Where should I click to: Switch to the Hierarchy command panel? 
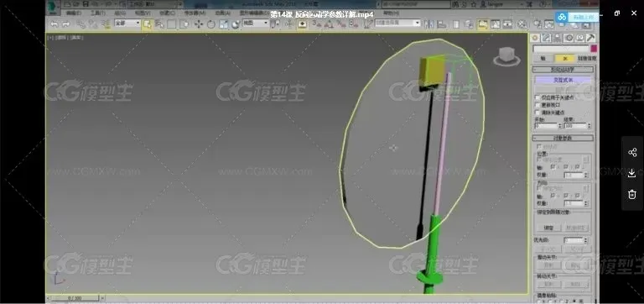coord(558,38)
